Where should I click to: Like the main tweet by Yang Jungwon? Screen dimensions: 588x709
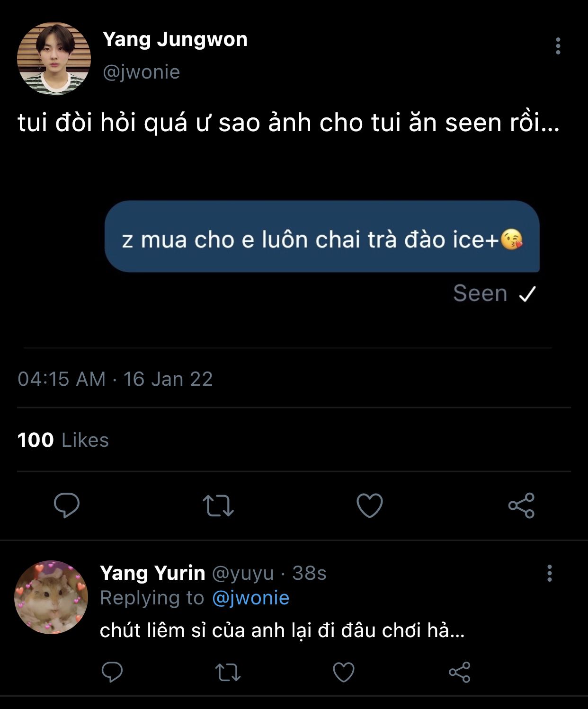pyautogui.click(x=369, y=505)
